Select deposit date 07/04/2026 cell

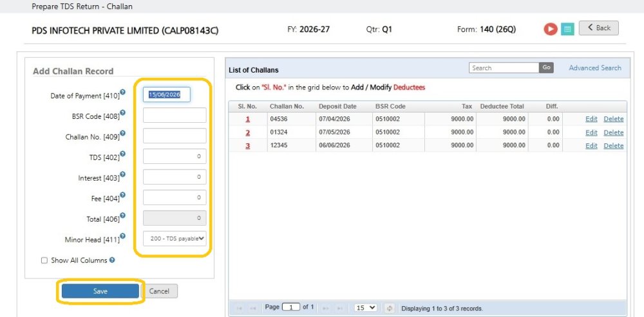coord(344,119)
